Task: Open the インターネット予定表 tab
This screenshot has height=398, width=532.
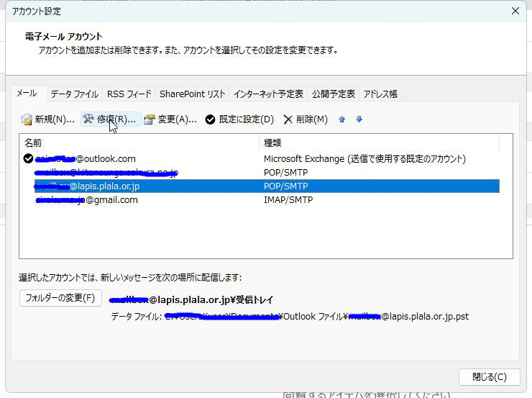Action: pos(269,94)
